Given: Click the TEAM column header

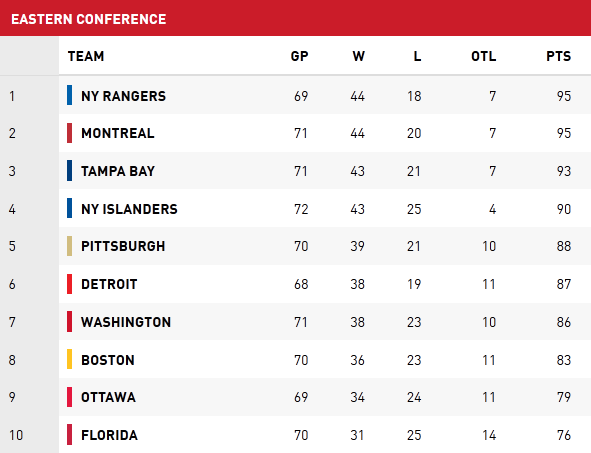Looking at the screenshot, I should pyautogui.click(x=86, y=57).
